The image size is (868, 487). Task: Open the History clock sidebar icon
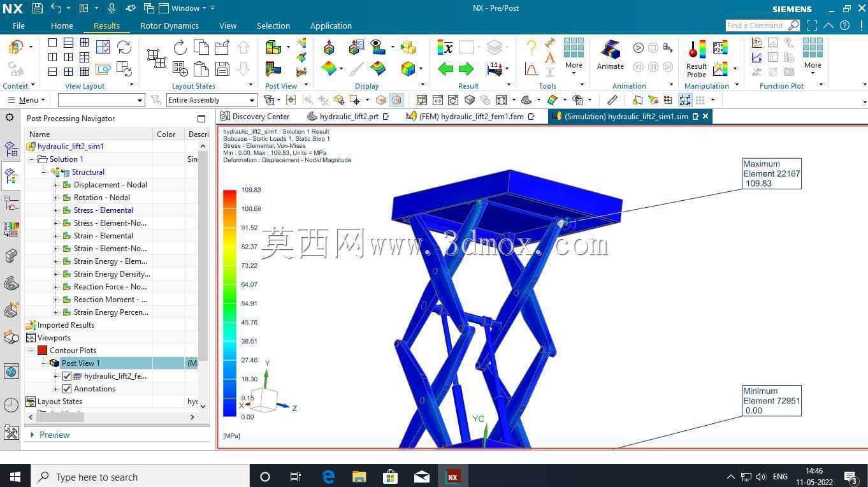[11, 405]
